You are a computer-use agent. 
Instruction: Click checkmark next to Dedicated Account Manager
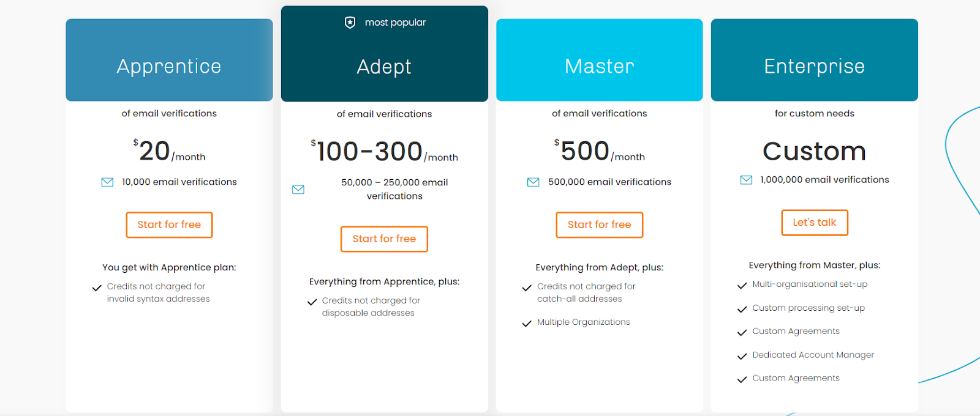click(x=742, y=356)
